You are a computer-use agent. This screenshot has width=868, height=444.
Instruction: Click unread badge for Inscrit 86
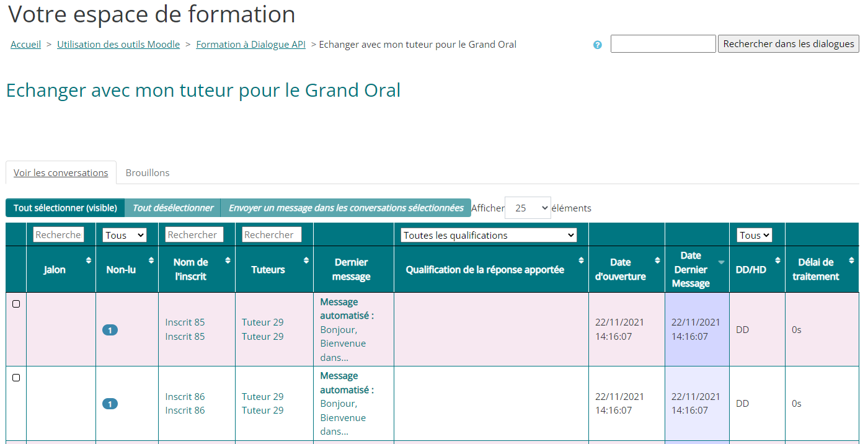[x=110, y=404]
